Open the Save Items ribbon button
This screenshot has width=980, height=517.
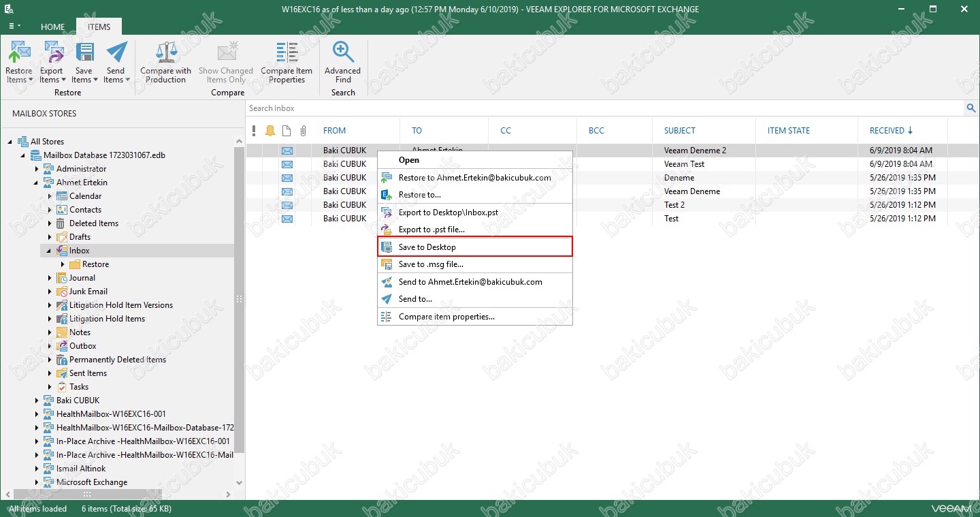coord(84,63)
